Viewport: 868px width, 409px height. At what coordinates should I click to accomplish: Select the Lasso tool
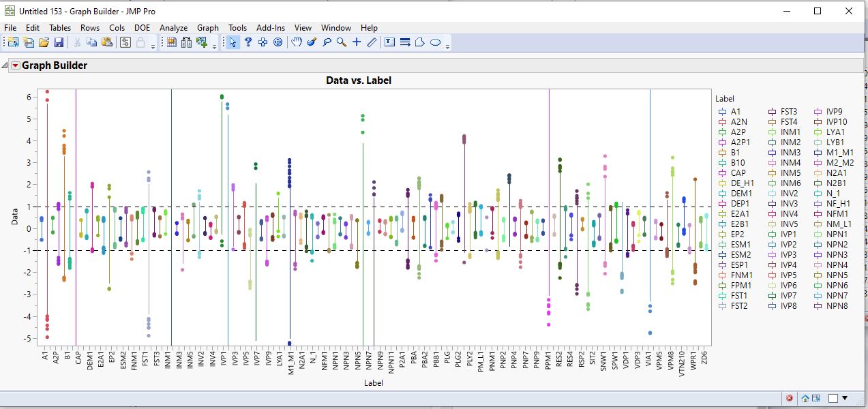click(x=327, y=42)
